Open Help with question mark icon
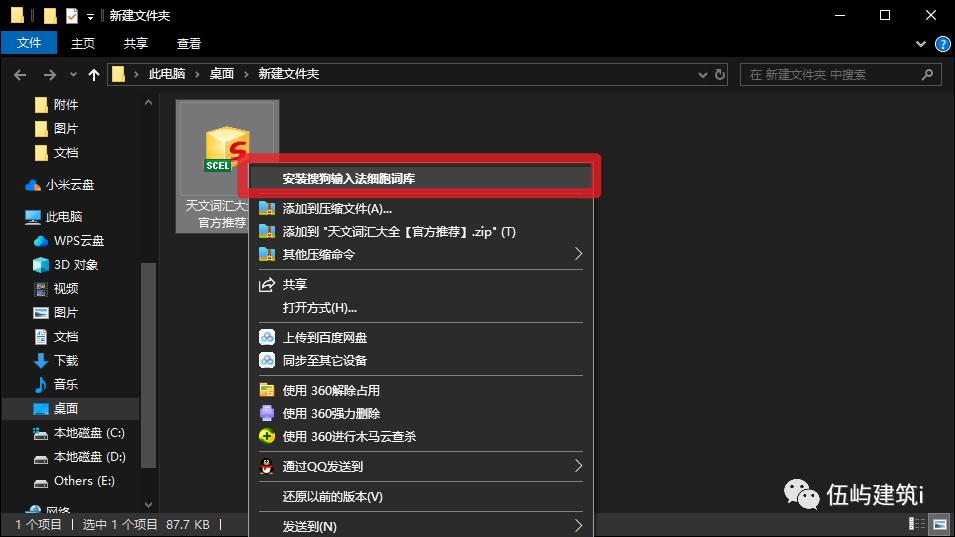This screenshot has height=537, width=955. coord(942,44)
